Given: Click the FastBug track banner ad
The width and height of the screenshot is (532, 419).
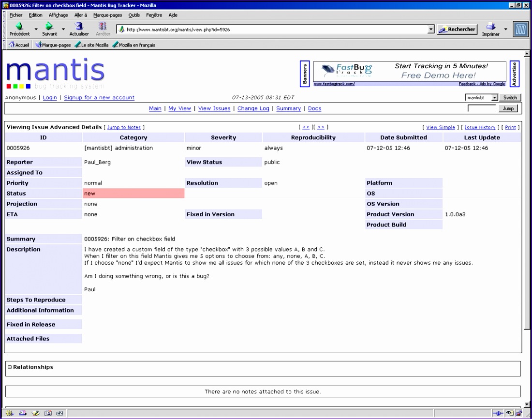Looking at the screenshot, I should pyautogui.click(x=410, y=71).
